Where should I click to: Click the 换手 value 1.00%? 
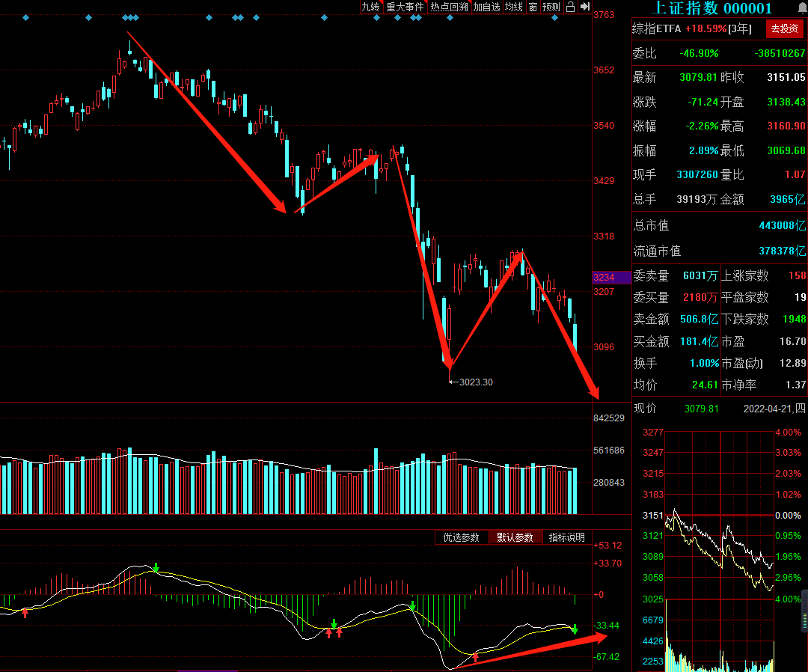coord(705,363)
